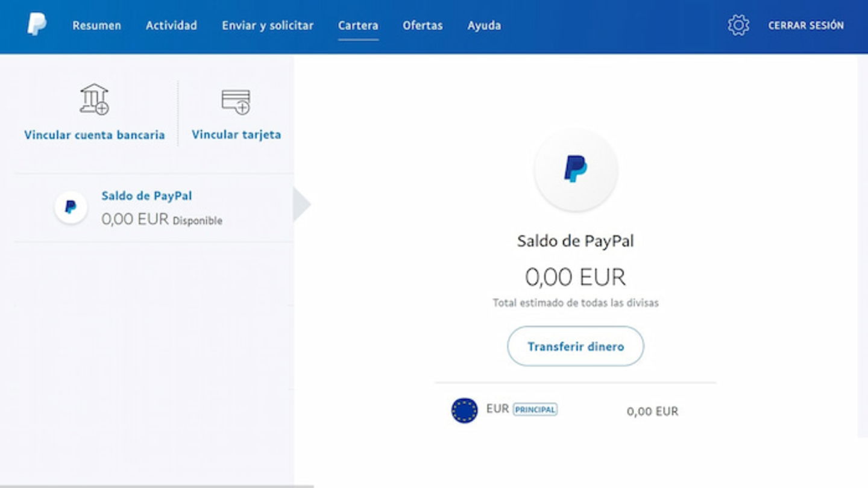868x488 pixels.
Task: Click Total estimado de todas las divisas
Action: click(576, 303)
